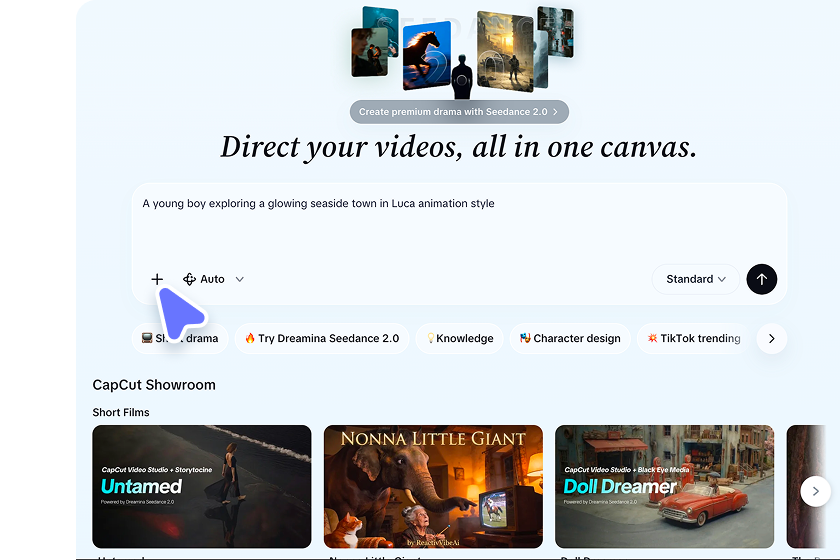Click the couple portrait image card
Image resolution: width=840 pixels, height=560 pixels.
(369, 53)
